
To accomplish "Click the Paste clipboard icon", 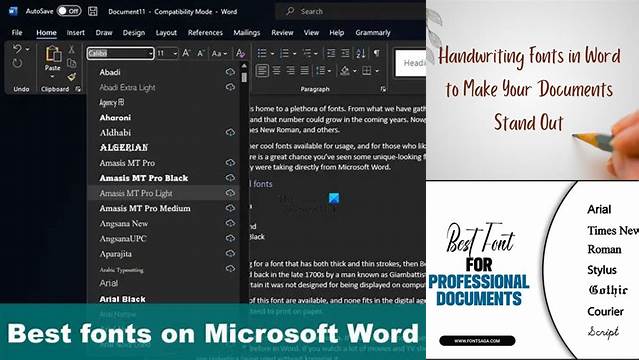I will (53, 53).
